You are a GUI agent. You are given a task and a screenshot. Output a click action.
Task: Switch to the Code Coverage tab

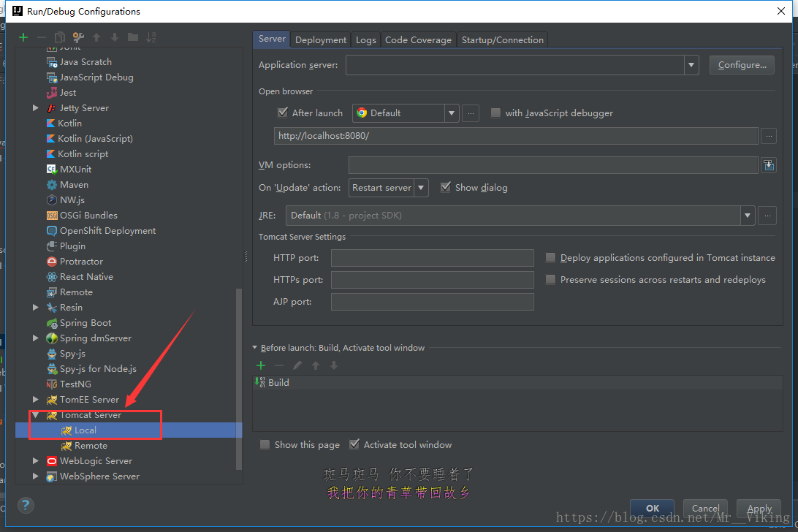coord(418,39)
